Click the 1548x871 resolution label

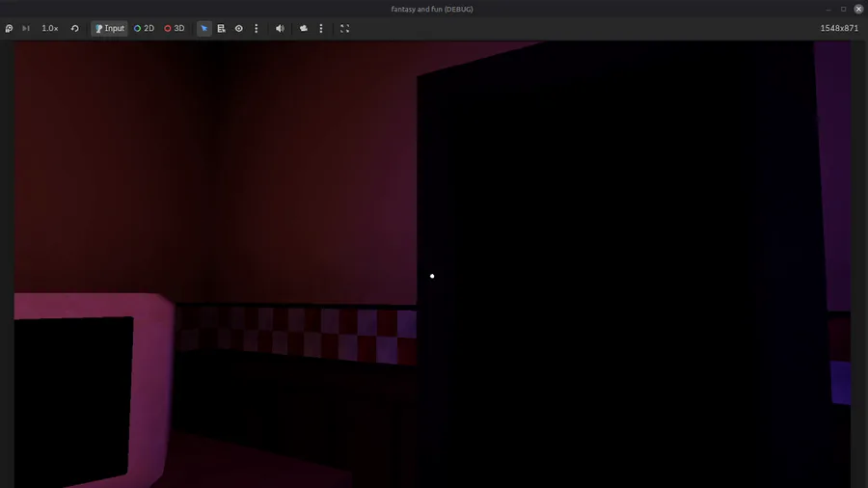click(x=839, y=28)
